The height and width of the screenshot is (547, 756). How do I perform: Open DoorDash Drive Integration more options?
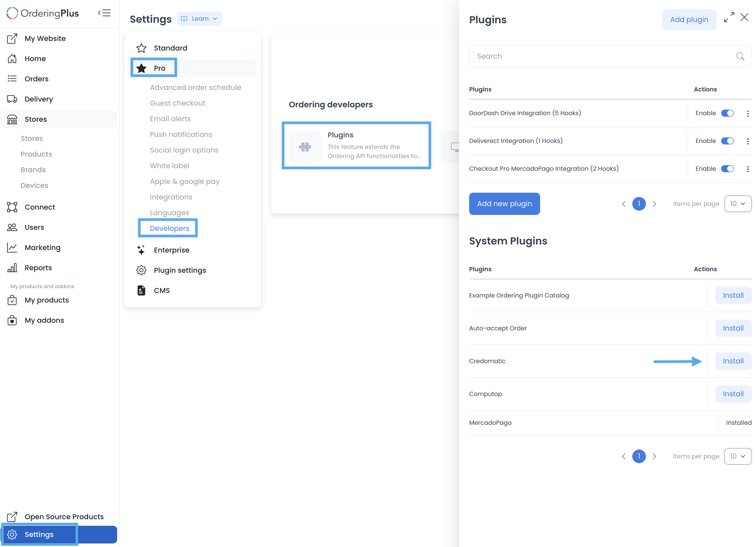[x=748, y=113]
